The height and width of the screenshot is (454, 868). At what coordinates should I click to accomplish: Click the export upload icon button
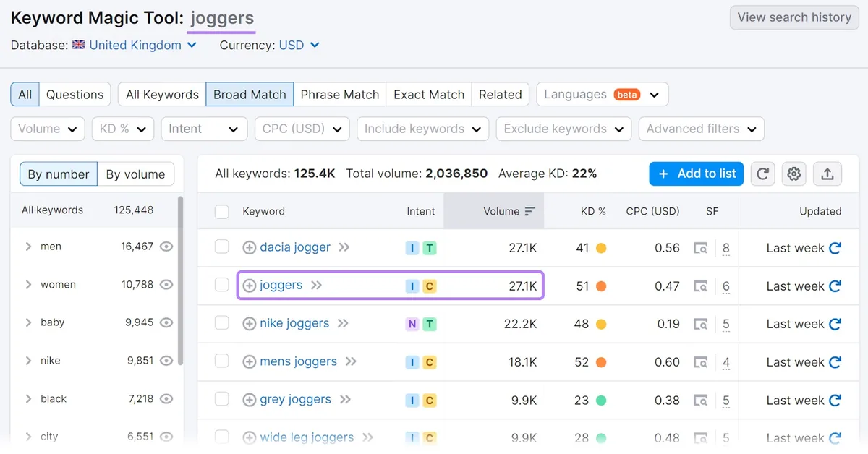pyautogui.click(x=827, y=174)
